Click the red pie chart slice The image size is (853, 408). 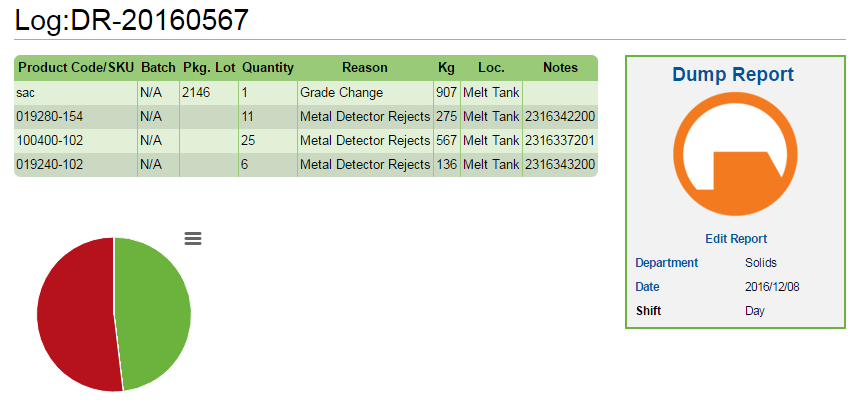76,314
